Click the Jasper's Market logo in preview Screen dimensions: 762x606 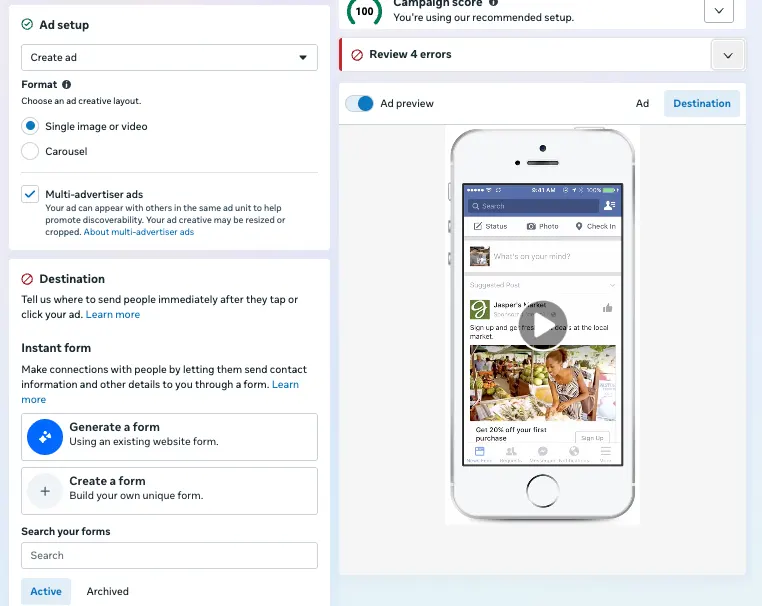tap(480, 310)
